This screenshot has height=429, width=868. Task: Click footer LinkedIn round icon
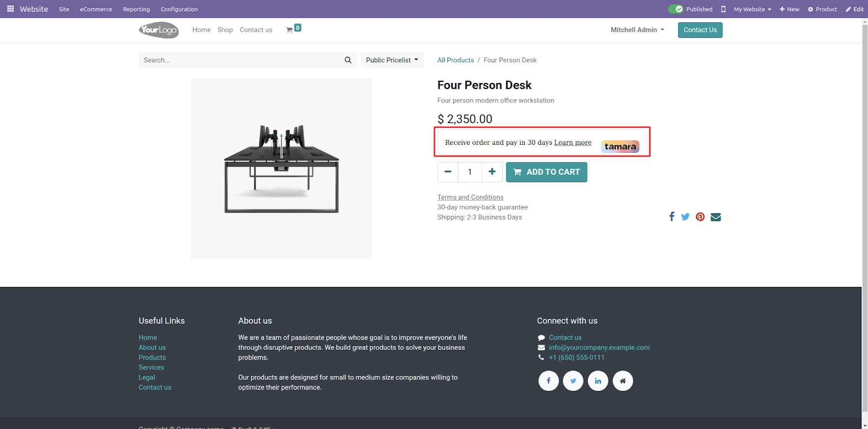coord(598,381)
